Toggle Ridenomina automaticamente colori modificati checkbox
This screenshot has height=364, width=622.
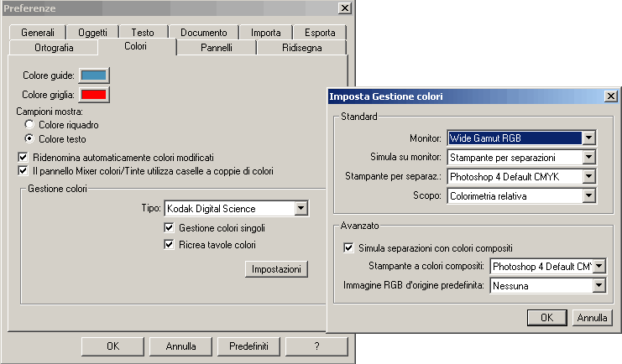24,157
